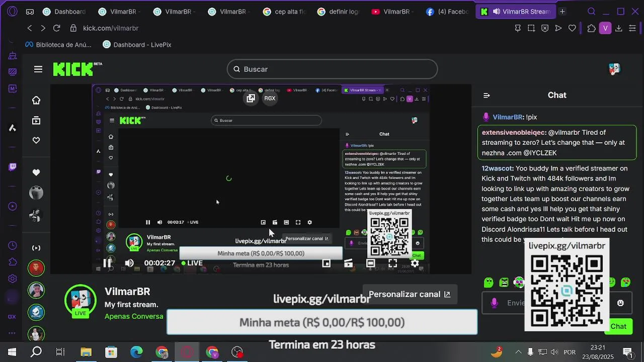Image resolution: width=644 pixels, height=362 pixels.
Task: Open File Explorer from taskbar
Action: pos(86,352)
